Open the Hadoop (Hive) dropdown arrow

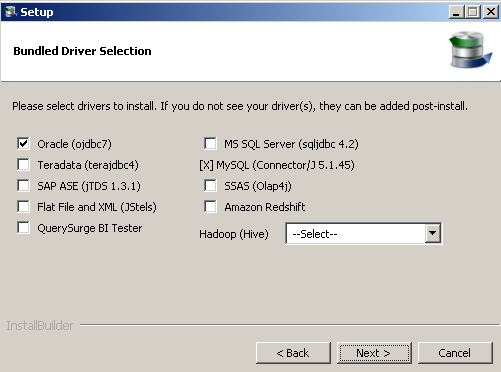(x=433, y=233)
